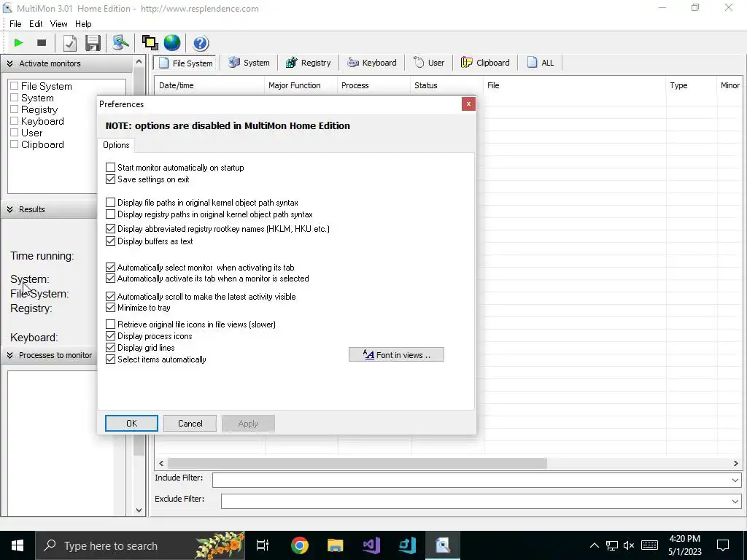Open the Edit menu

pyautogui.click(x=36, y=24)
